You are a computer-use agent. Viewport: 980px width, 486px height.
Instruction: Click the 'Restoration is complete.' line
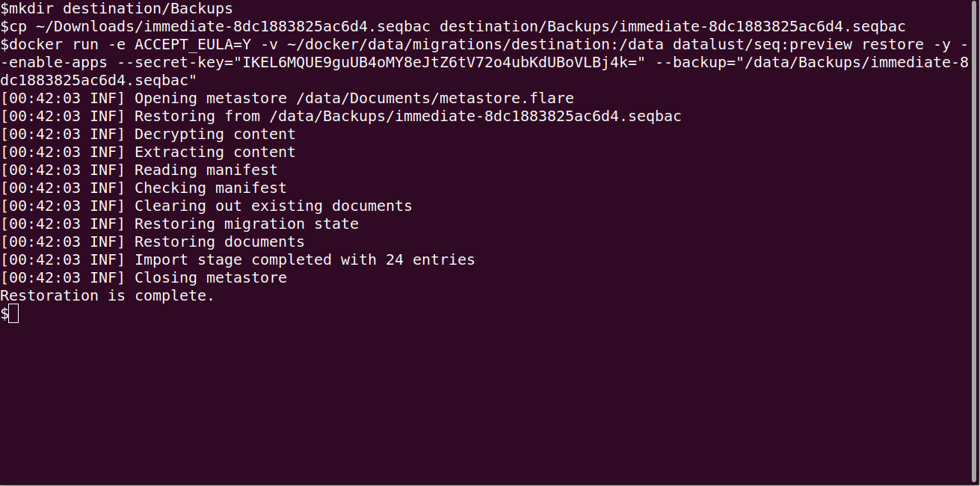click(x=108, y=296)
